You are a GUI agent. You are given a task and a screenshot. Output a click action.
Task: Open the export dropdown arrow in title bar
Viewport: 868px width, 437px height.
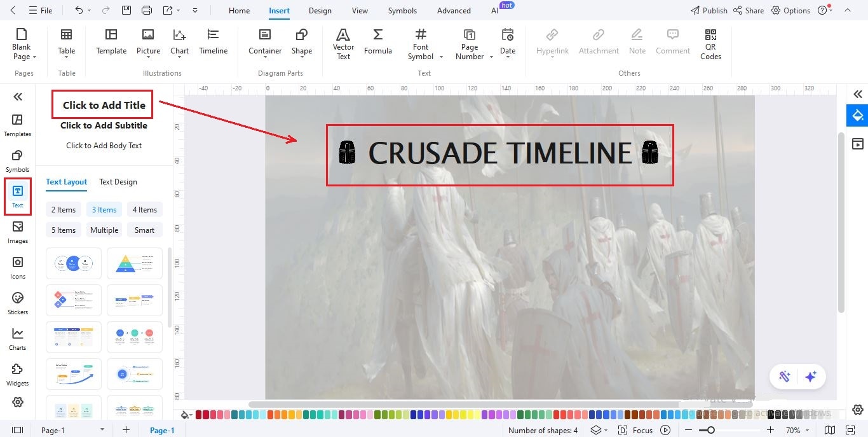[179, 11]
